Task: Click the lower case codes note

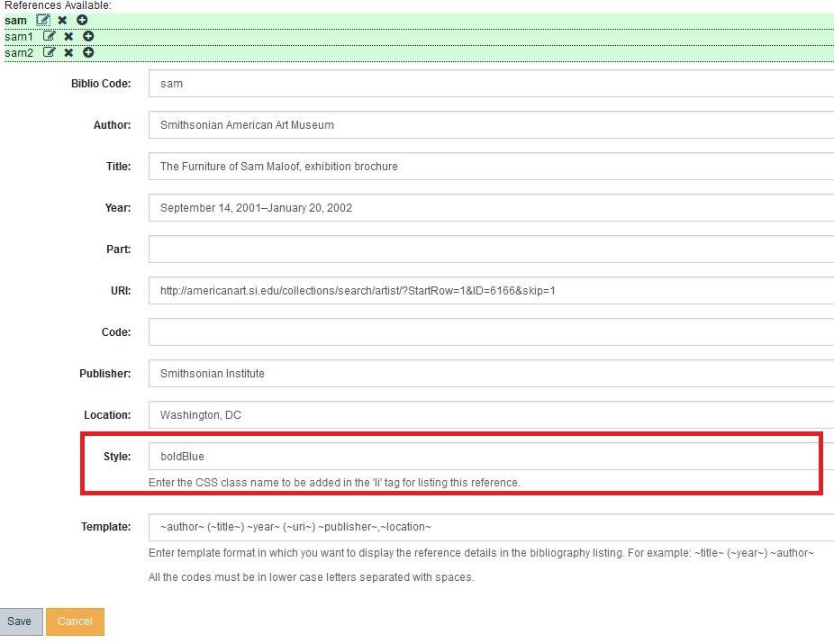Action: click(311, 577)
